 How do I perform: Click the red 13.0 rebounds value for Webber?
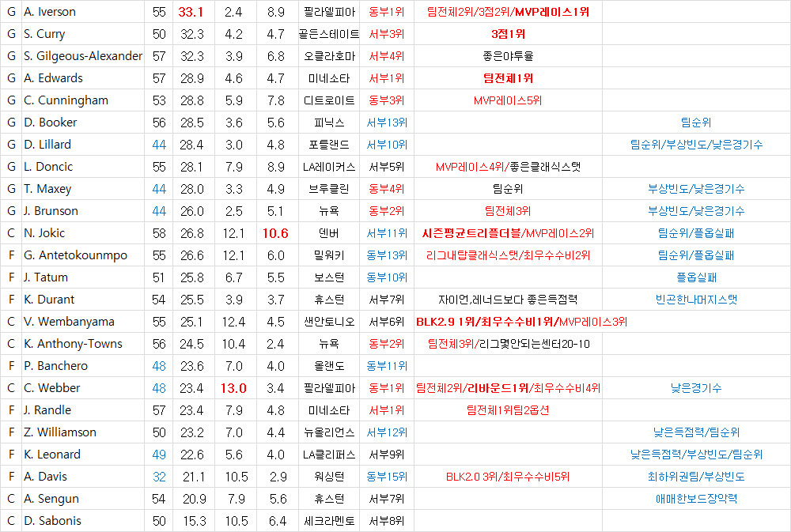pyautogui.click(x=233, y=389)
